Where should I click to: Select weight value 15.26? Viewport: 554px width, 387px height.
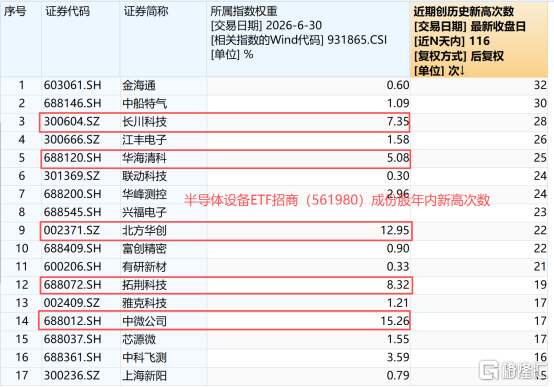(x=395, y=321)
